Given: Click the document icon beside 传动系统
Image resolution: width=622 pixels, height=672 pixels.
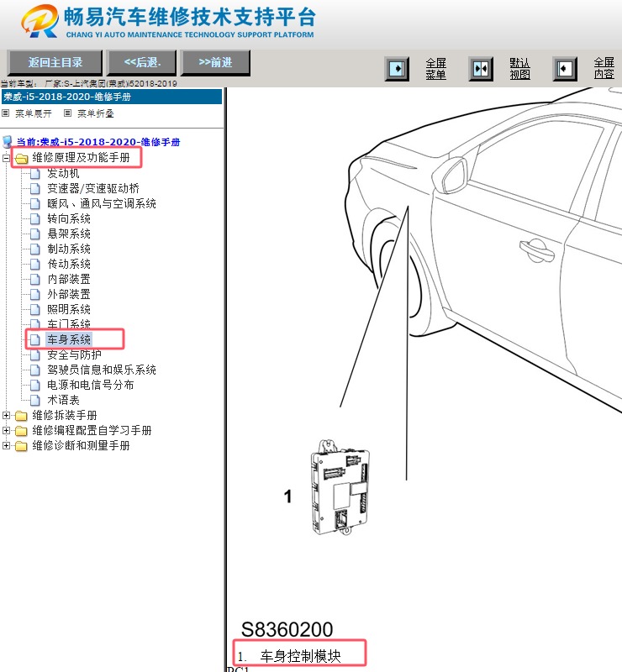Looking at the screenshot, I should [35, 264].
